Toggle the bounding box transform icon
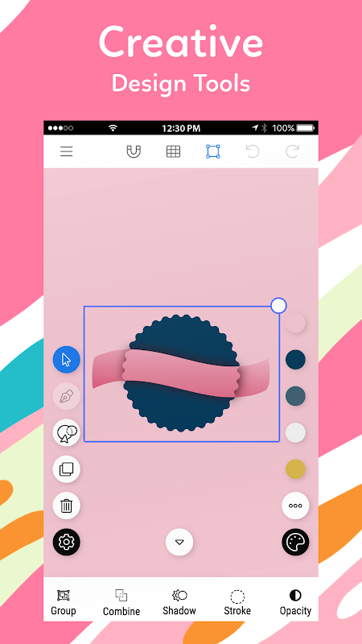This screenshot has height=644, width=362. [212, 151]
